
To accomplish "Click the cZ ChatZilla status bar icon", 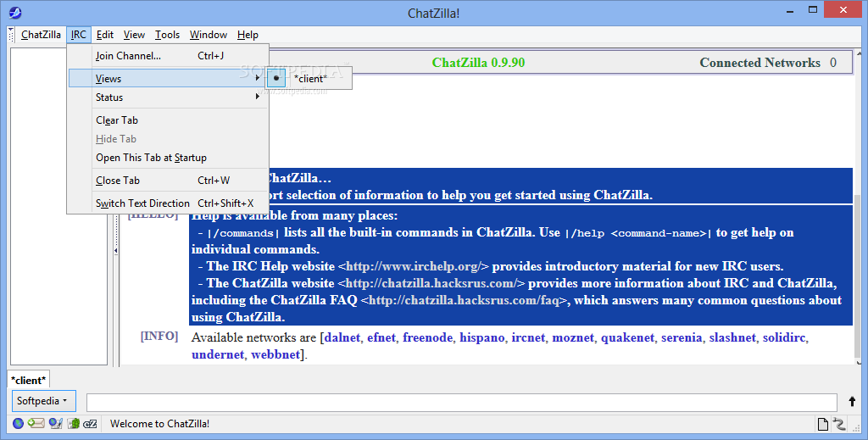I will (90, 424).
